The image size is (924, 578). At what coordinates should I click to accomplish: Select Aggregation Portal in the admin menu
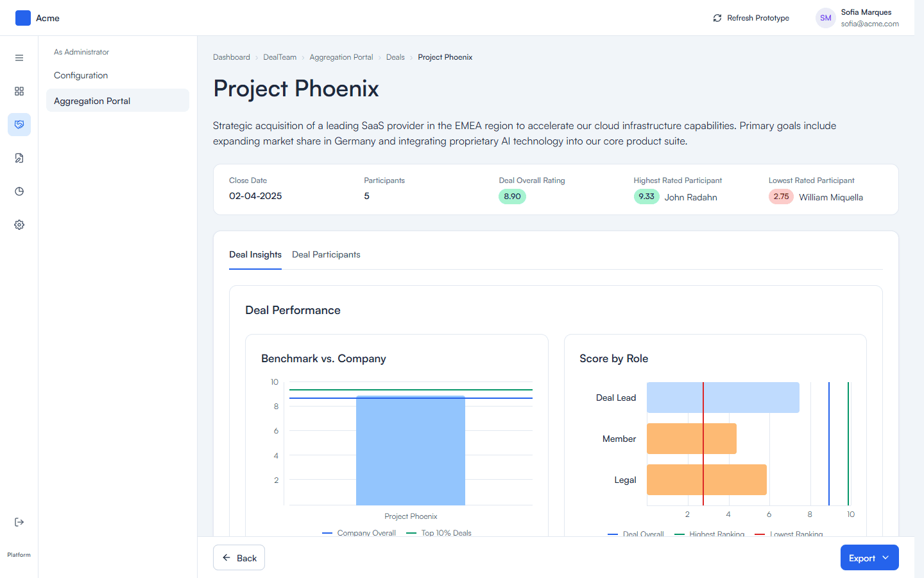click(117, 100)
